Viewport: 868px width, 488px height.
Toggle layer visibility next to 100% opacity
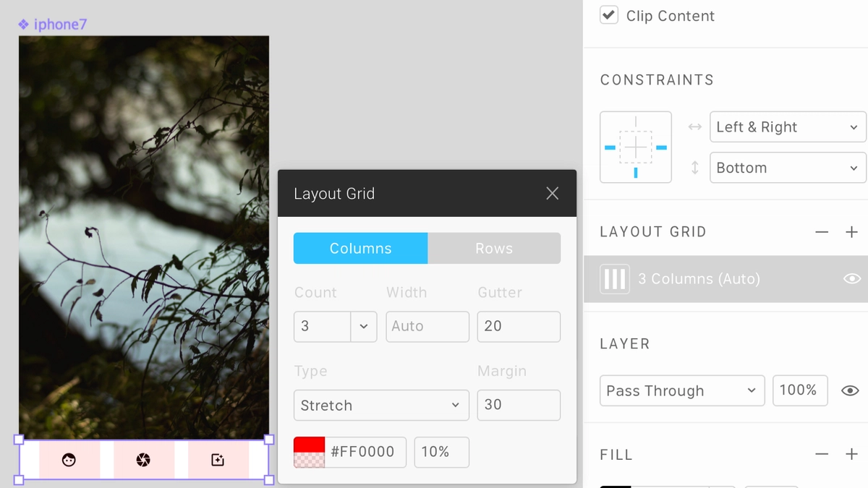[x=850, y=390]
